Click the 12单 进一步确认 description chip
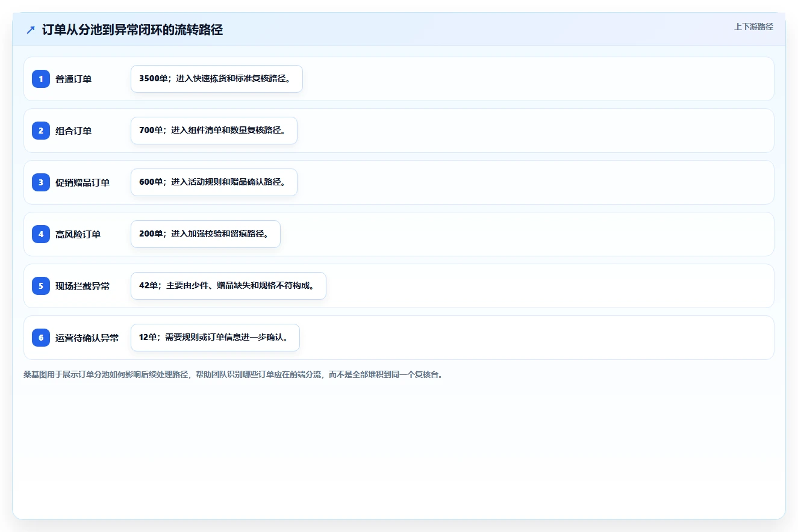 pos(215,338)
